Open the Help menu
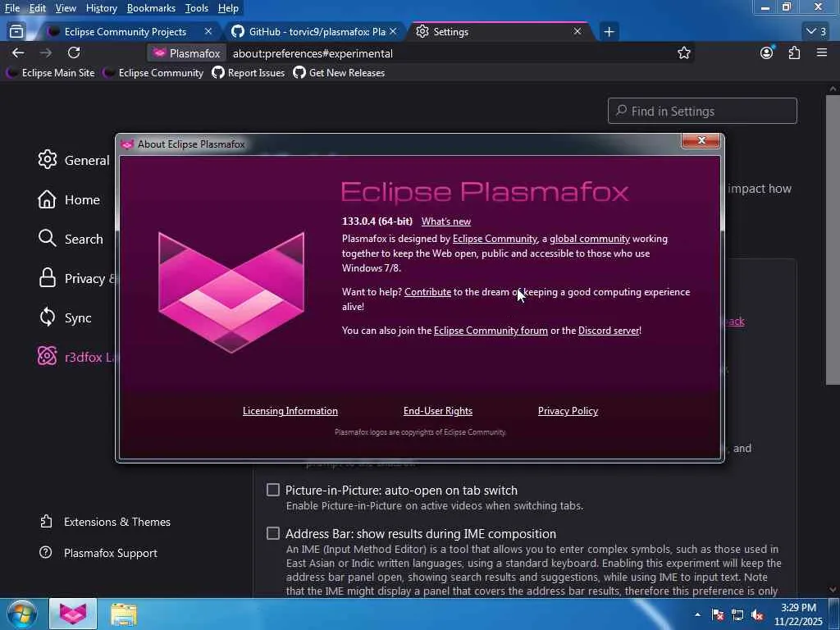840x630 pixels. click(x=228, y=8)
